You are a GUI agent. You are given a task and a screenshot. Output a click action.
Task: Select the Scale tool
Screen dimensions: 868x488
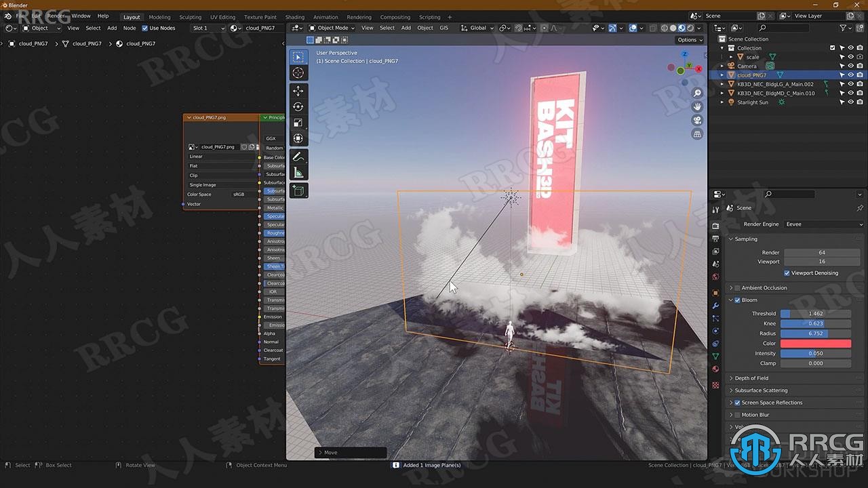click(298, 123)
